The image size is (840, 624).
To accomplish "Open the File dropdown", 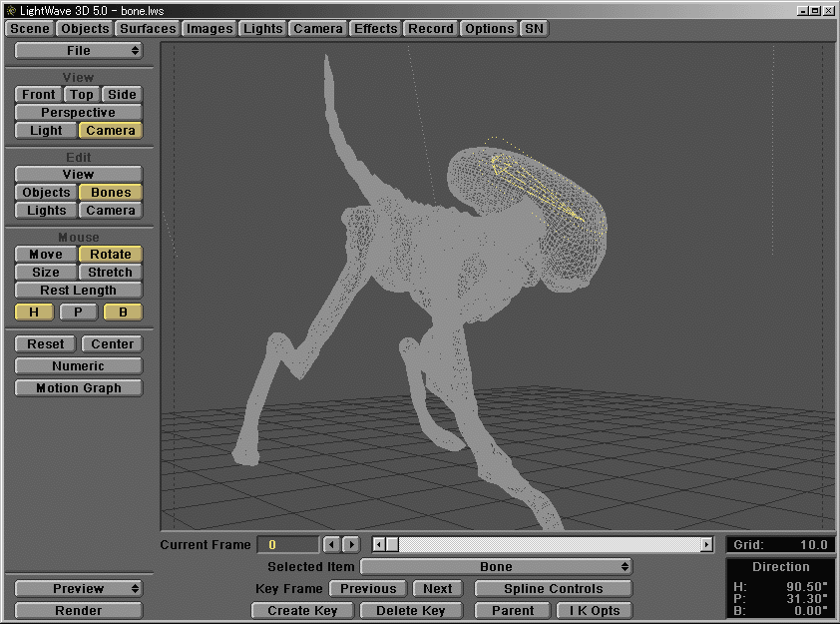I will 78,50.
